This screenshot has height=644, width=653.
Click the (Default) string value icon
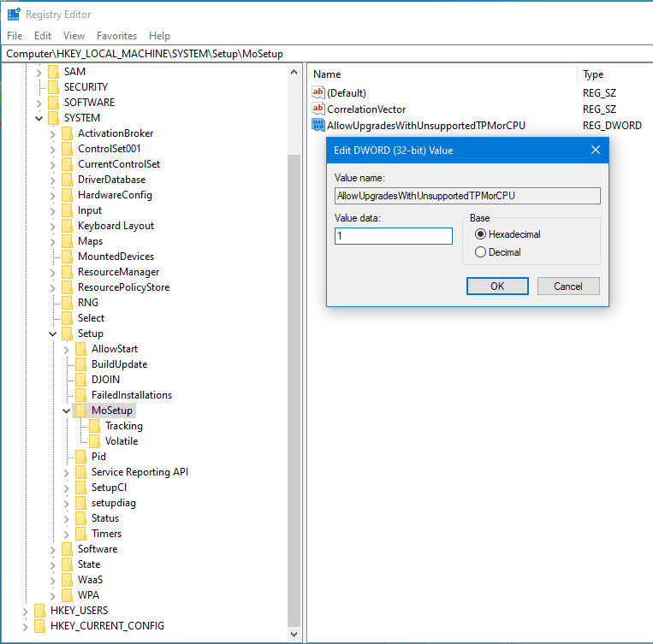(318, 92)
